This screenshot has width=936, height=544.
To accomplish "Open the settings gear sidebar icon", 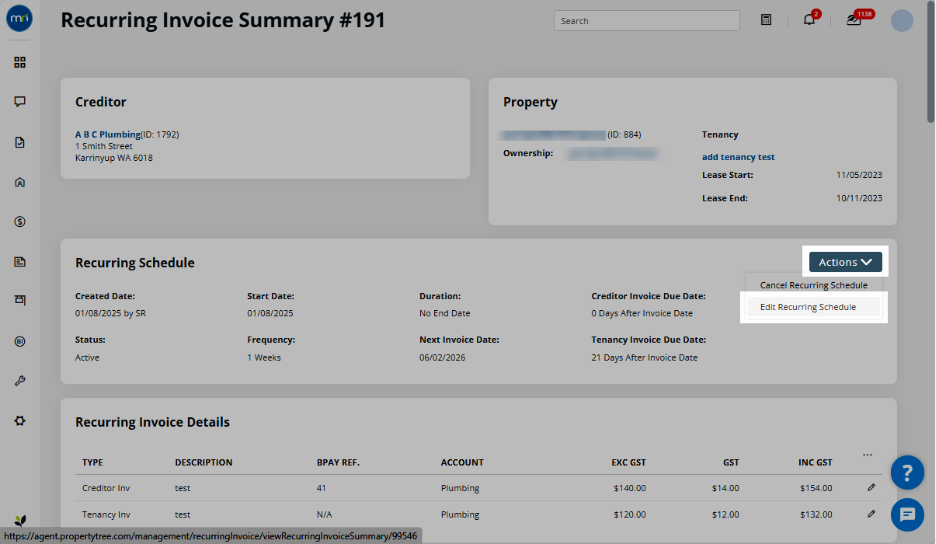I will tap(20, 420).
